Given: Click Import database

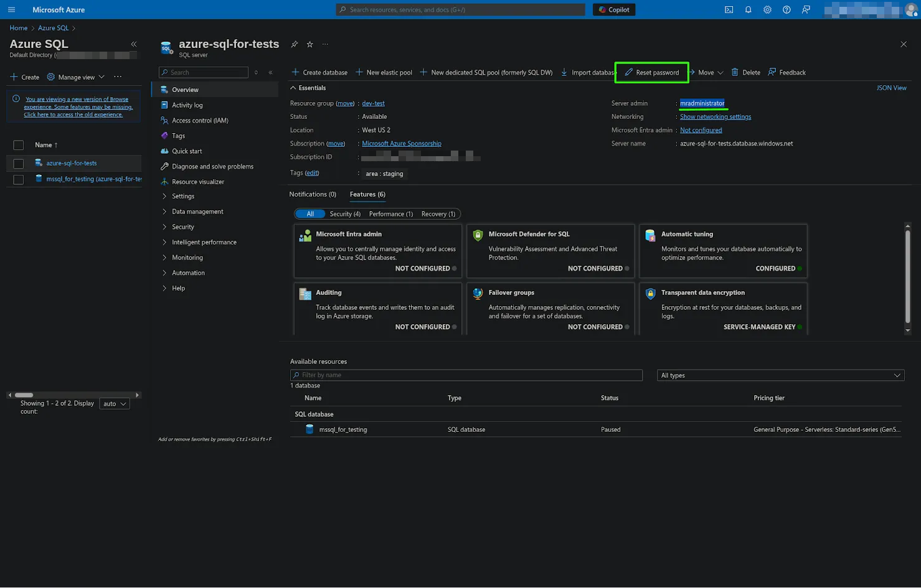Looking at the screenshot, I should click(x=588, y=72).
